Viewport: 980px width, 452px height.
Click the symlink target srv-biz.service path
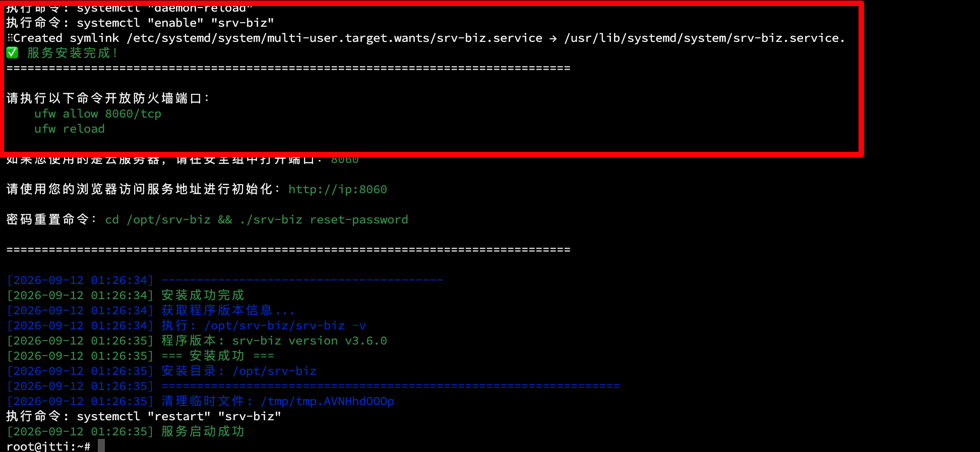pyautogui.click(x=704, y=38)
